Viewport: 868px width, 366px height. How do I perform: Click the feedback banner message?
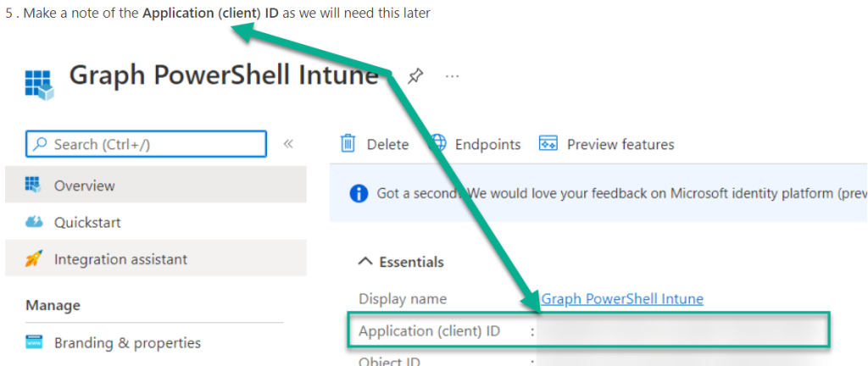(620, 193)
